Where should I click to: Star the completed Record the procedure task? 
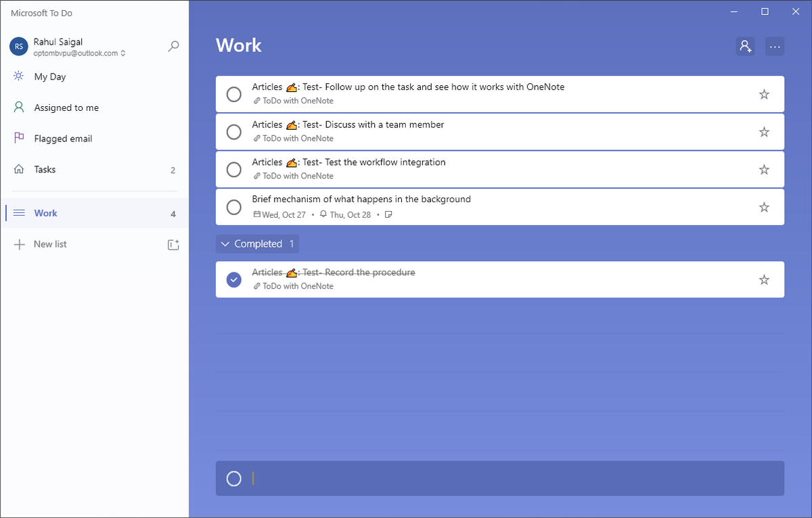point(764,279)
